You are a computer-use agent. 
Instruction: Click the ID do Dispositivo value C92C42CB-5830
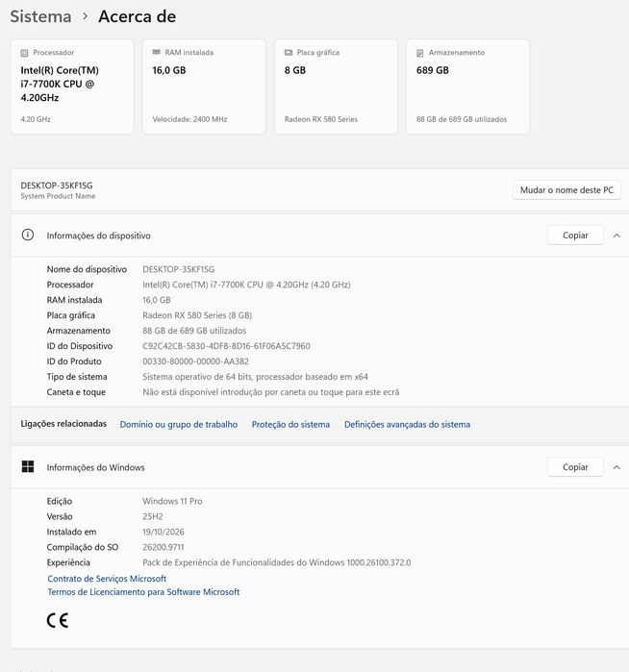tap(226, 346)
